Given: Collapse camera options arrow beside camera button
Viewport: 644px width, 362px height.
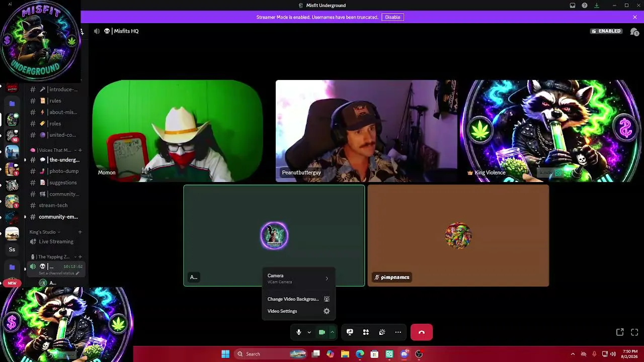Looking at the screenshot, I should [x=332, y=332].
